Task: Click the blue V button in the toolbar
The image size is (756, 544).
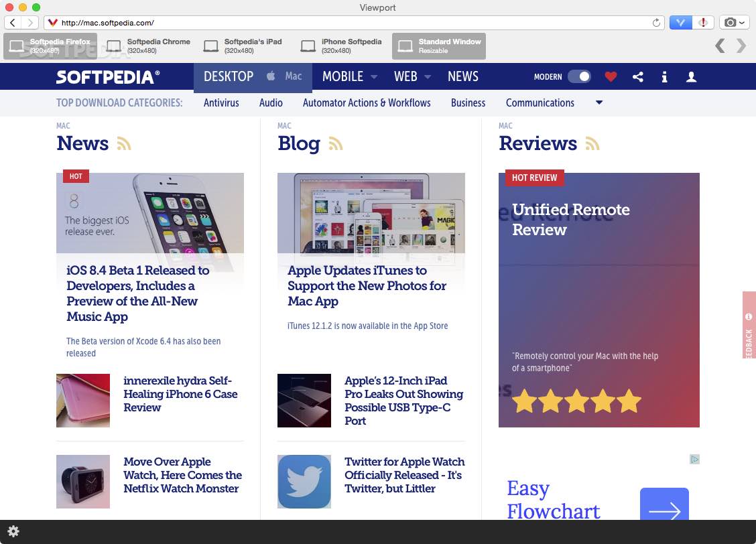Action: click(x=680, y=23)
